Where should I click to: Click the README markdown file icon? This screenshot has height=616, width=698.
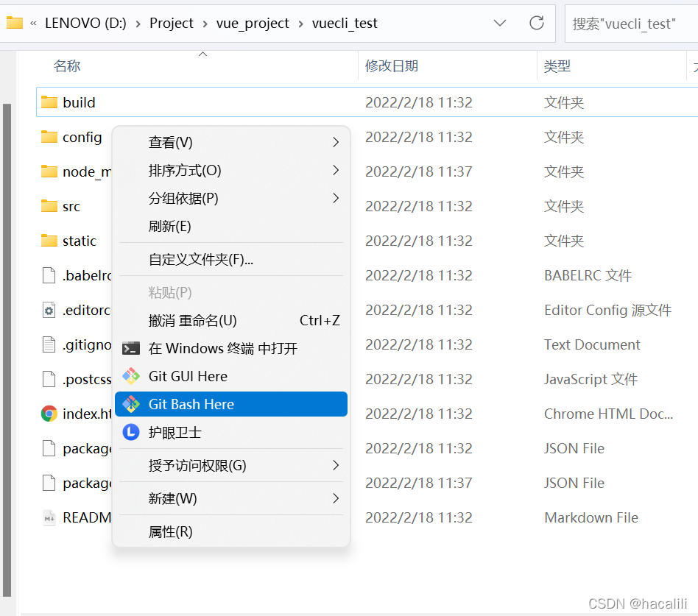[x=49, y=517]
